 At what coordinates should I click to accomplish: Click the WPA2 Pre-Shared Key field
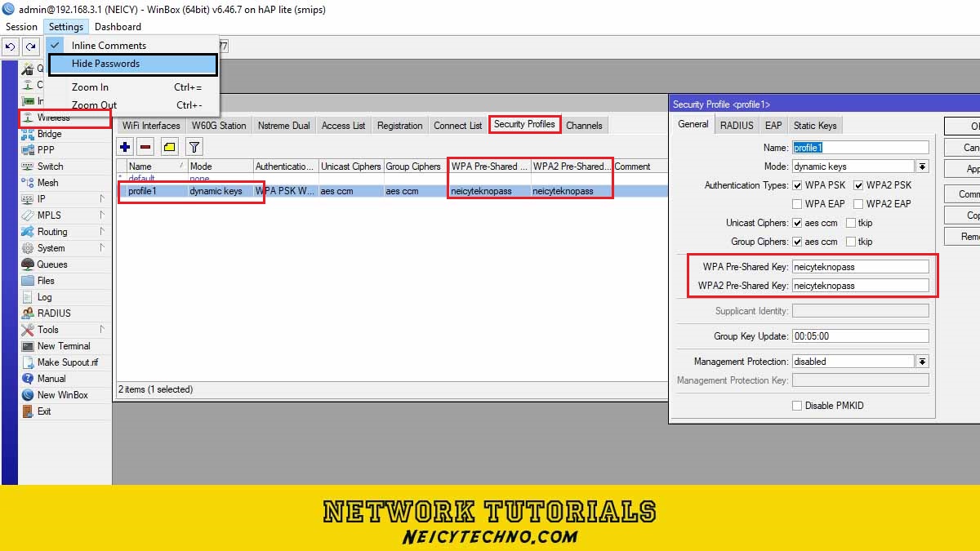tap(861, 286)
